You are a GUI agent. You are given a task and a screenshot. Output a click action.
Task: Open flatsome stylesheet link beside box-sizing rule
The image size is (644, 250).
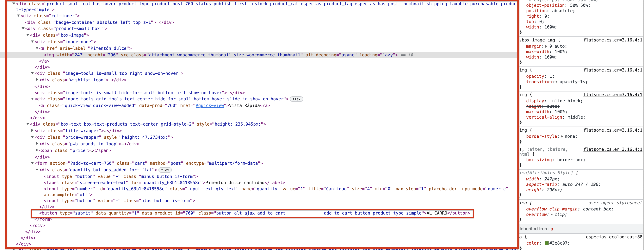(613, 149)
